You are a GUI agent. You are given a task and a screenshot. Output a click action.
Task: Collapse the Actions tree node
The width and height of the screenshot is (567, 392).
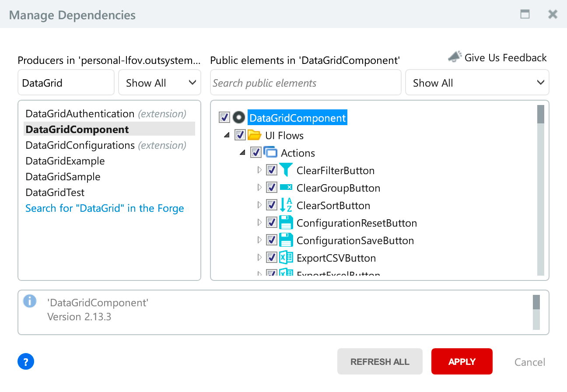point(243,153)
